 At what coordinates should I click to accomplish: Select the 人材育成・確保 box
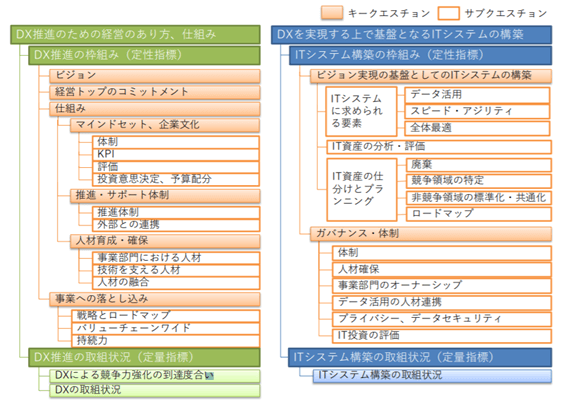165,241
